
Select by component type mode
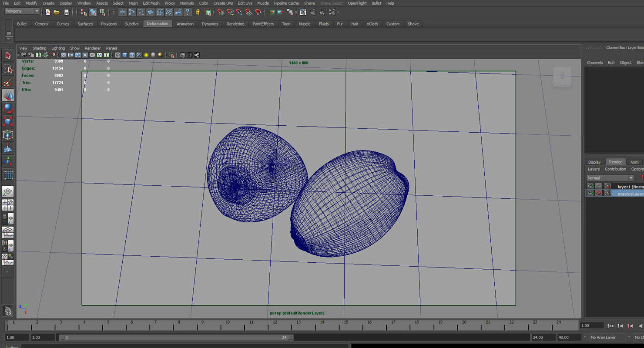pos(102,12)
